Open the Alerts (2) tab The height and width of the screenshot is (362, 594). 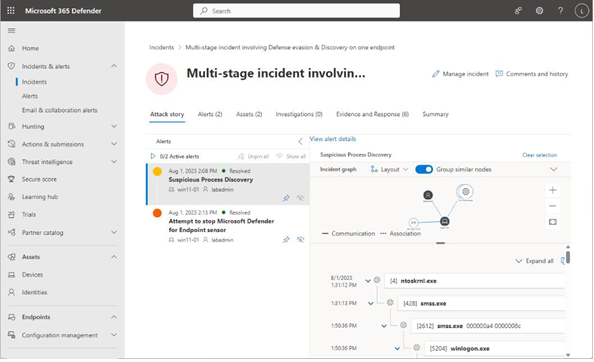coord(210,114)
